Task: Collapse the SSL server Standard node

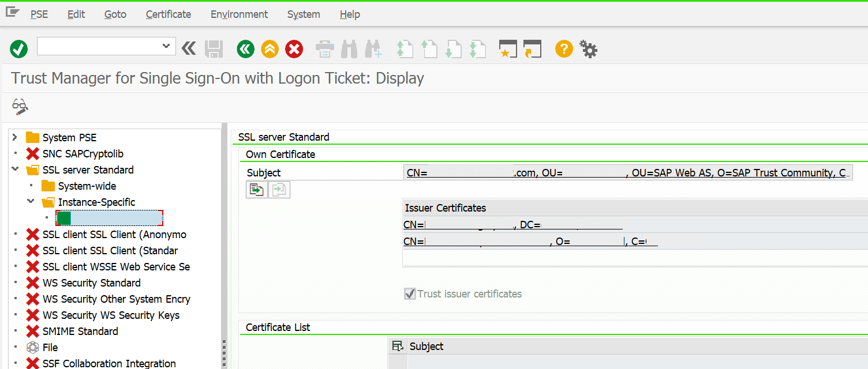Action: coord(15,170)
